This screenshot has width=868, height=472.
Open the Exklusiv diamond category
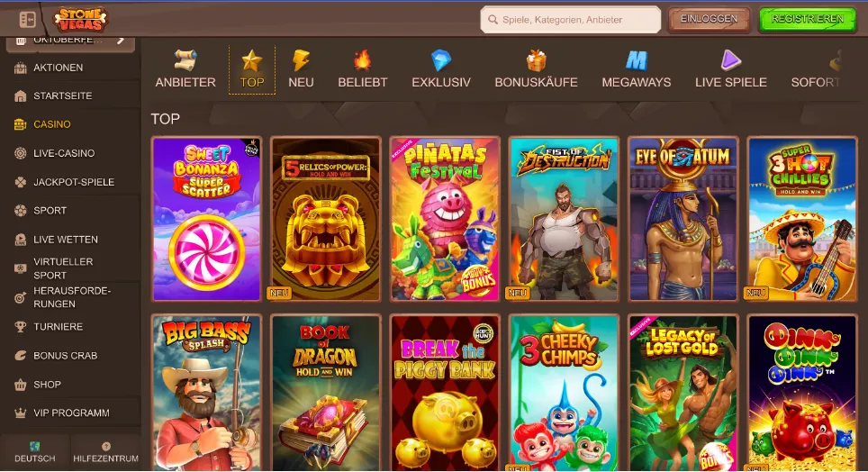click(x=441, y=69)
